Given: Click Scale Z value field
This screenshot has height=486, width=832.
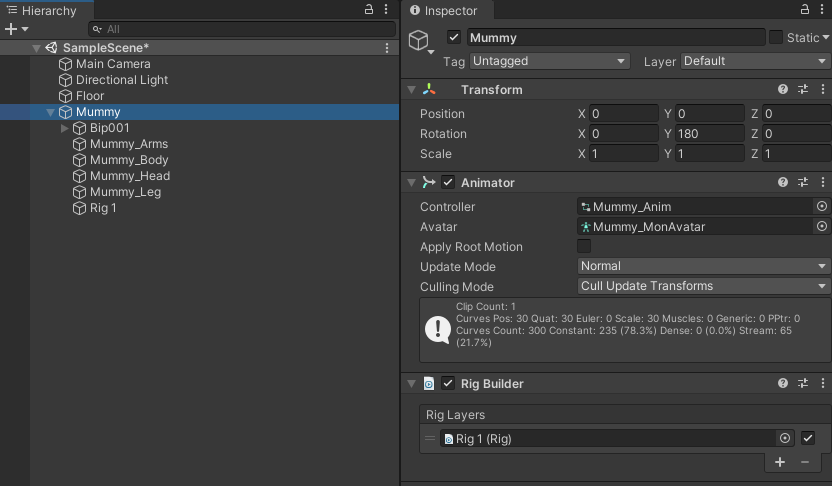Looking at the screenshot, I should click(x=796, y=154).
